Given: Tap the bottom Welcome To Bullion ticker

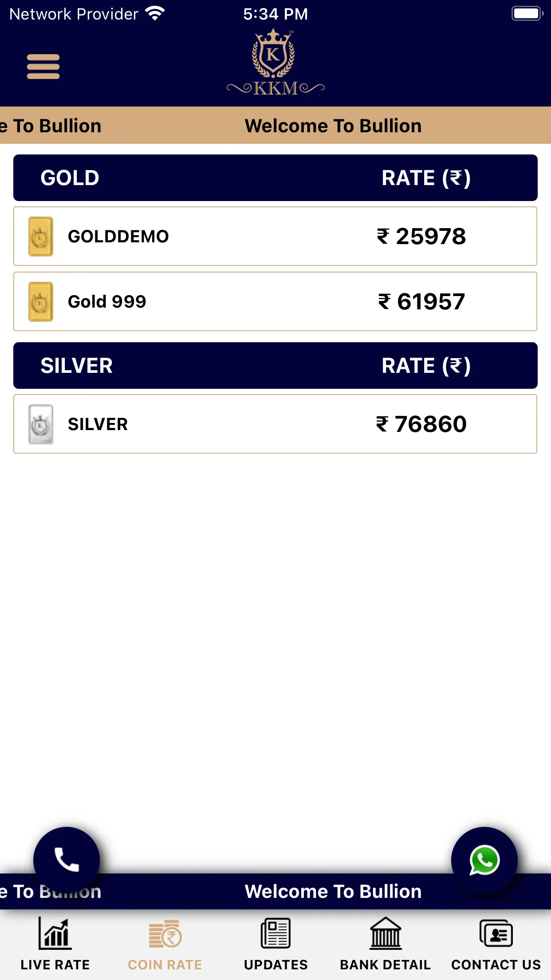Looking at the screenshot, I should [275, 892].
